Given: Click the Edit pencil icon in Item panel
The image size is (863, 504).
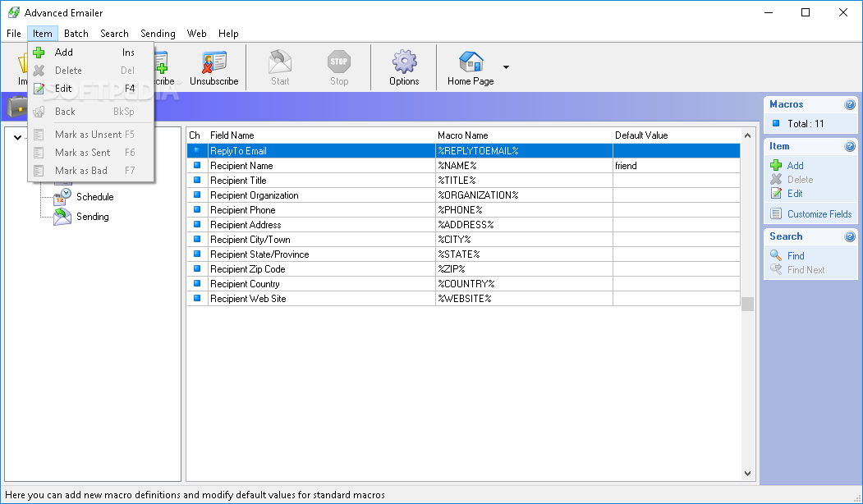Looking at the screenshot, I should point(776,193).
